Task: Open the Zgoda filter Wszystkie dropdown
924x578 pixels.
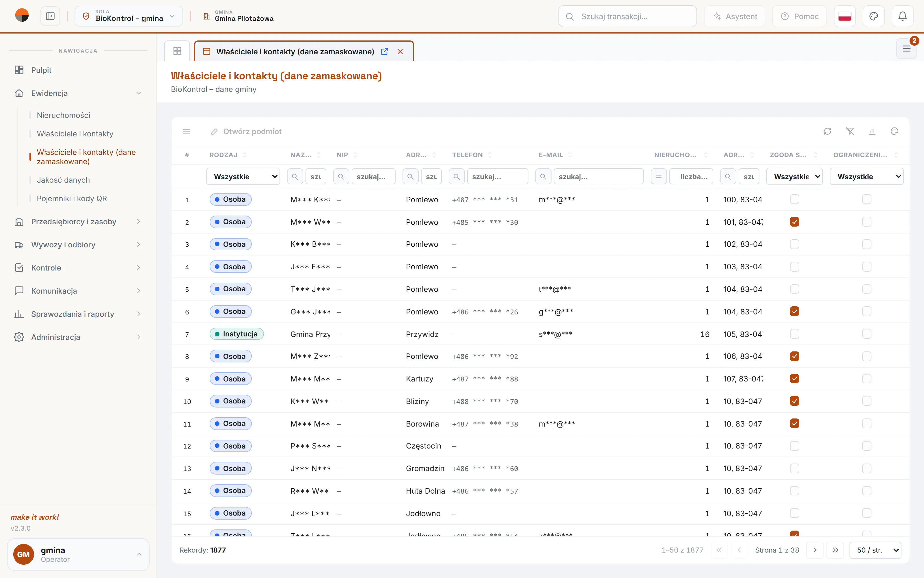Action: click(x=795, y=177)
